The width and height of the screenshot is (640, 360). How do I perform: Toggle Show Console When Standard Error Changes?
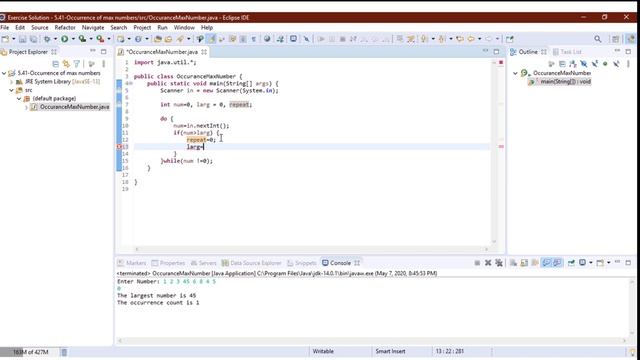(x=557, y=263)
